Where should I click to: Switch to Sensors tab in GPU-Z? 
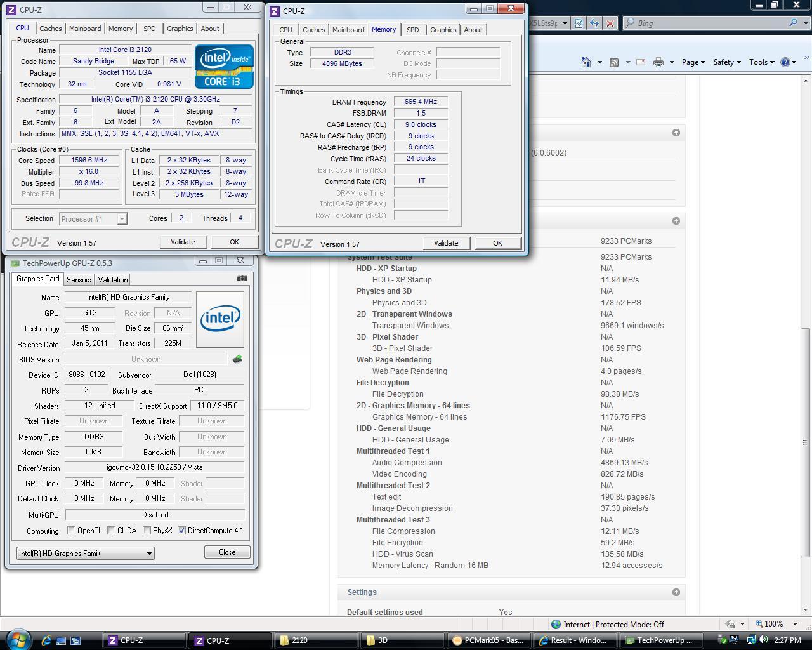pos(79,280)
